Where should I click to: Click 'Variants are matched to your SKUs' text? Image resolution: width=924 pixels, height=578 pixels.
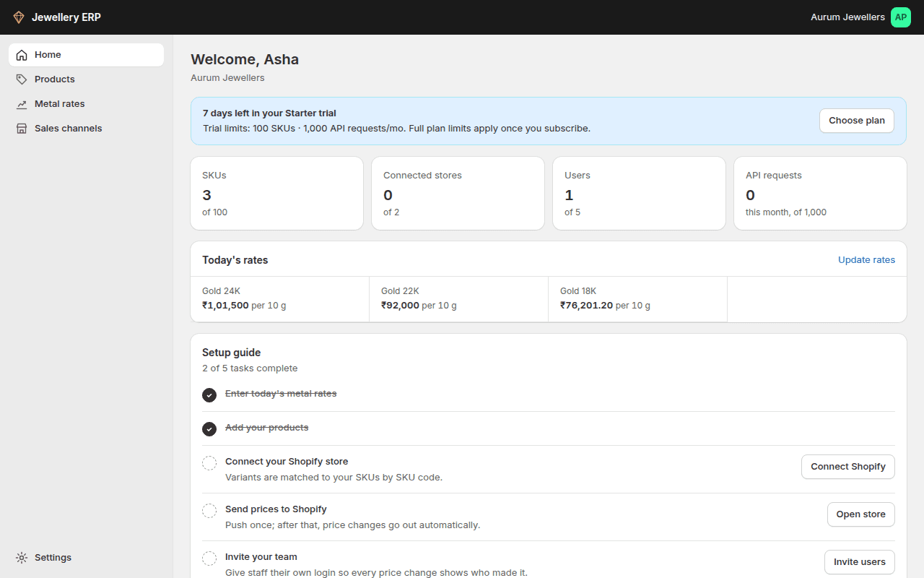tap(334, 478)
